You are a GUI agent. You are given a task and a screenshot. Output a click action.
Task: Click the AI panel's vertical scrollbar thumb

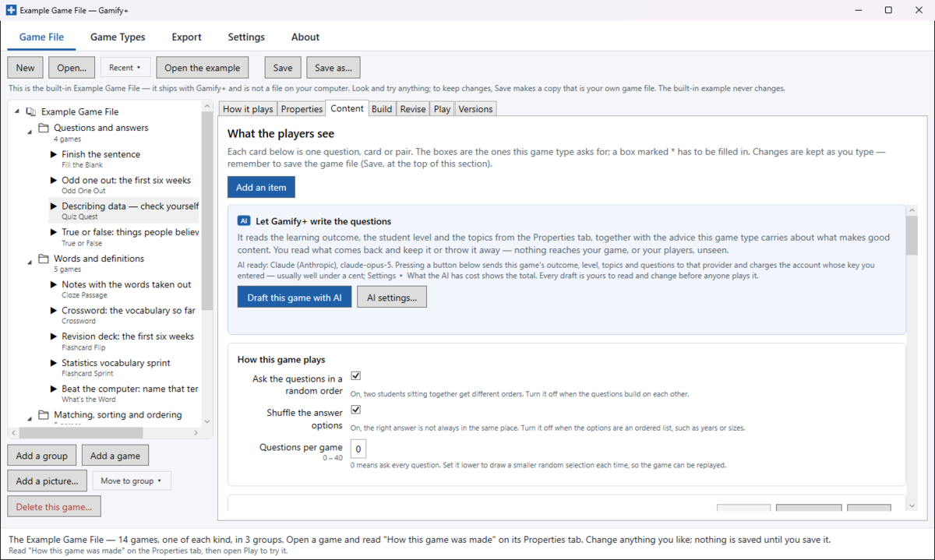(912, 236)
